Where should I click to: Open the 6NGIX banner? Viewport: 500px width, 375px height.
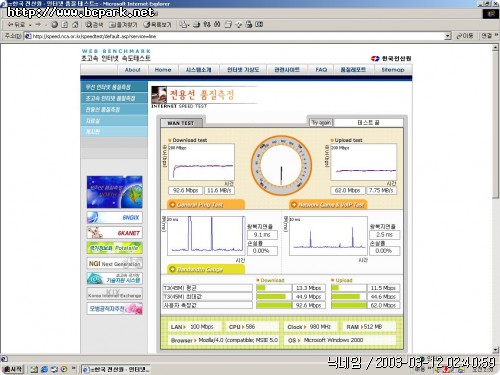pyautogui.click(x=114, y=217)
